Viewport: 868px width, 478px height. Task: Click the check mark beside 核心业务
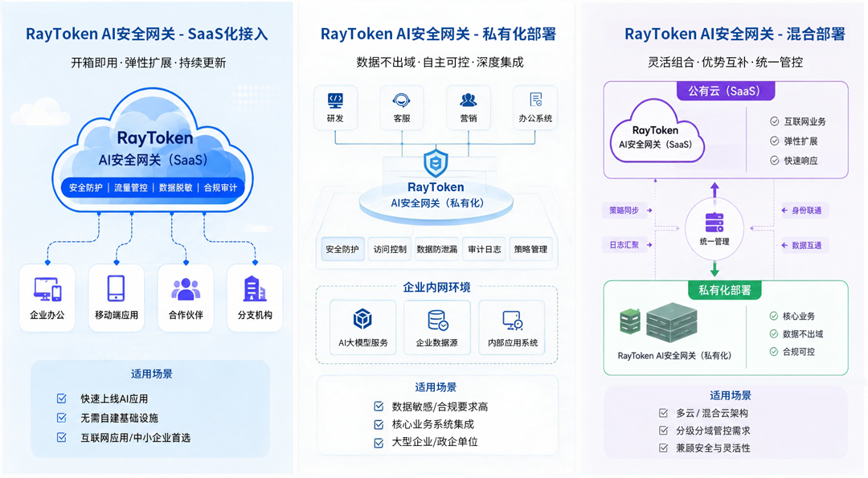coord(773,316)
